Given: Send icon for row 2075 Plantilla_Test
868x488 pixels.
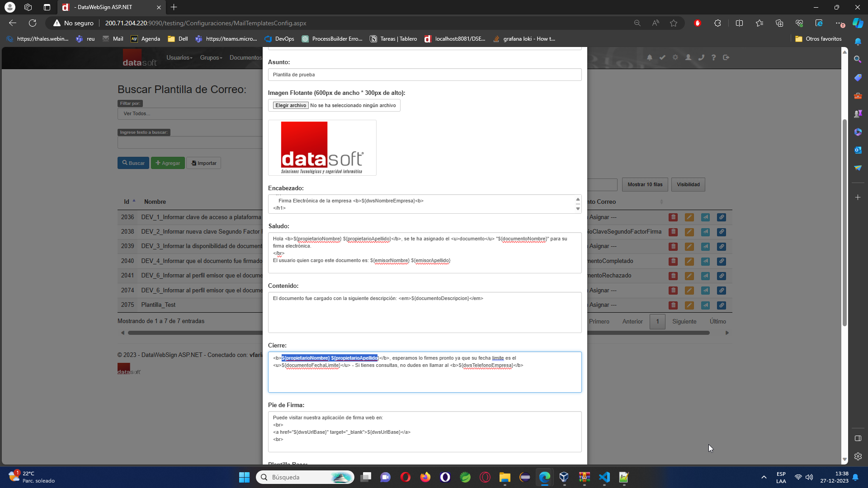Looking at the screenshot, I should click(705, 305).
